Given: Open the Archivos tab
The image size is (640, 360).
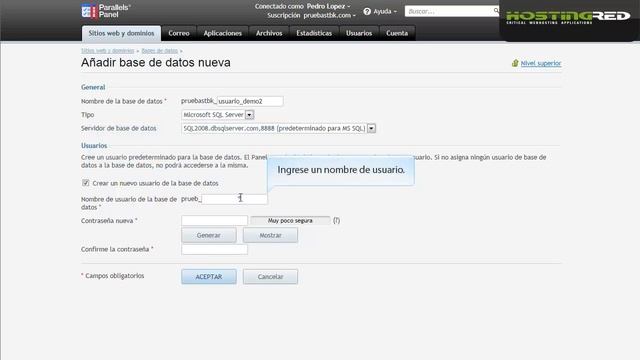Looking at the screenshot, I should tap(269, 33).
